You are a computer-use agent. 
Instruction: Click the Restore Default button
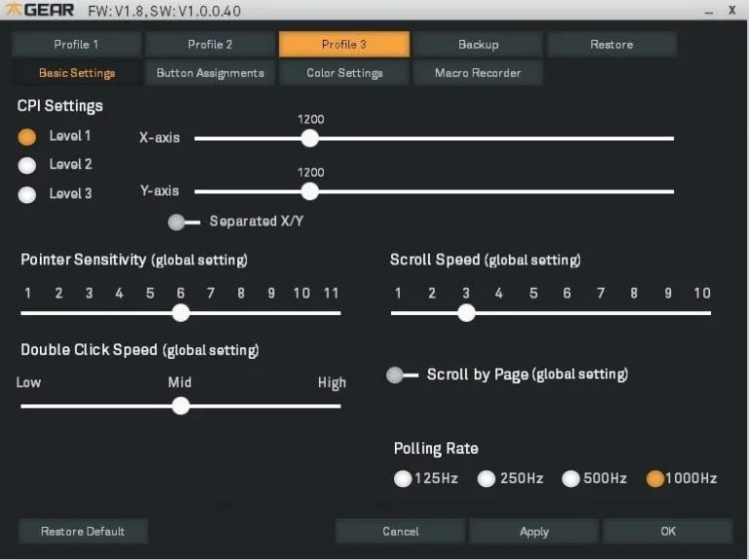(83, 532)
